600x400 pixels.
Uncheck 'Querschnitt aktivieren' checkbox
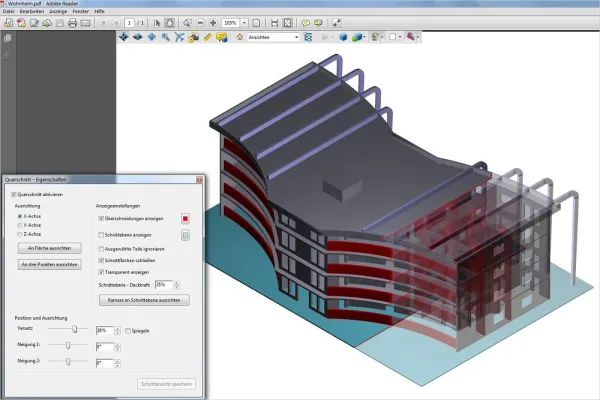coord(13,194)
